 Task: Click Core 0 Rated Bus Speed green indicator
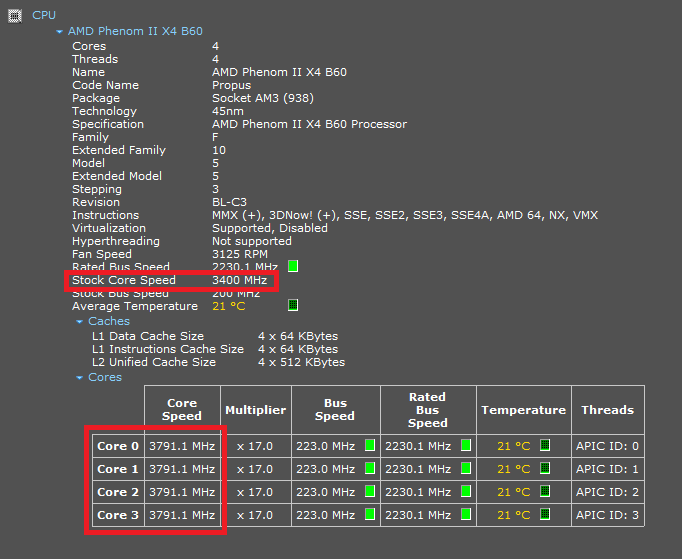tap(466, 445)
